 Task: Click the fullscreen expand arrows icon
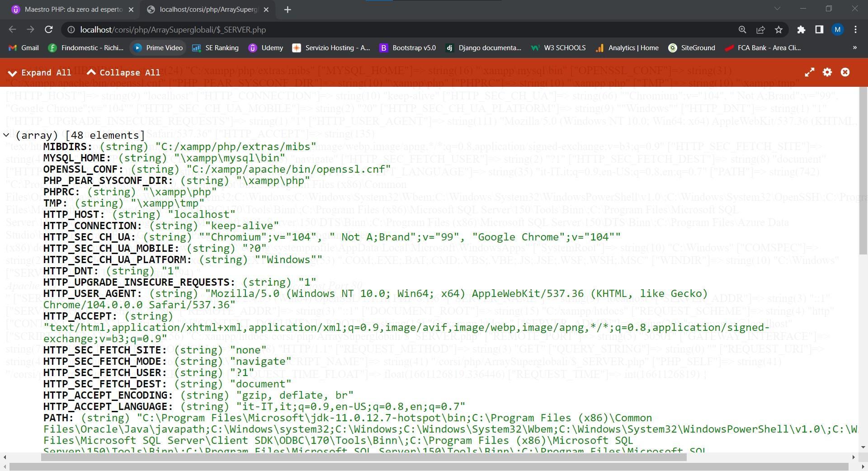[x=809, y=72]
